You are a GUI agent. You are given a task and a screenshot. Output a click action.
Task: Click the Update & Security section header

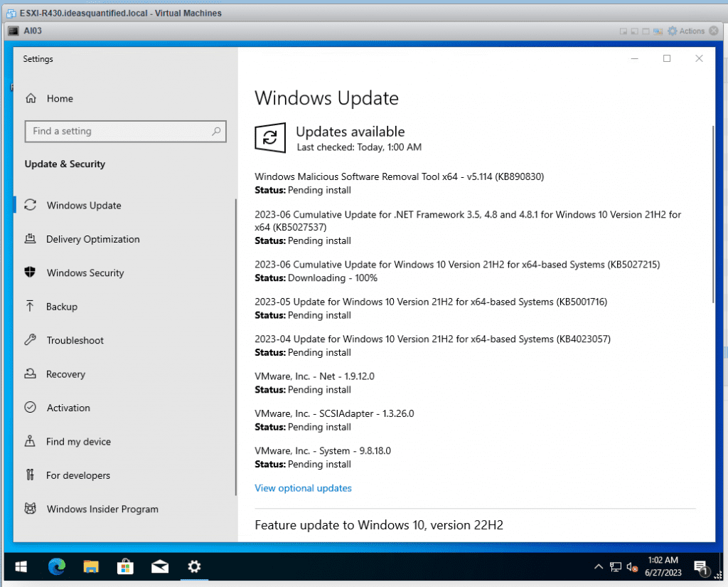65,164
